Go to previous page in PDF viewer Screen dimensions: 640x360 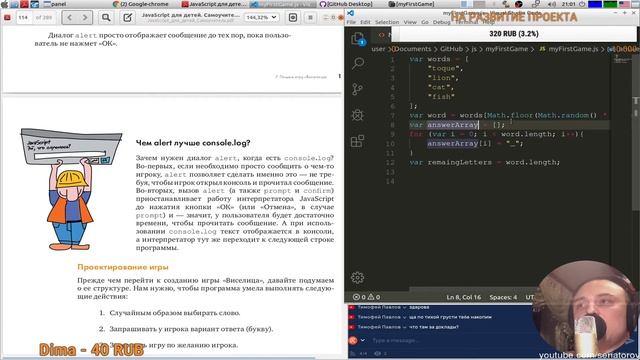(69, 18)
